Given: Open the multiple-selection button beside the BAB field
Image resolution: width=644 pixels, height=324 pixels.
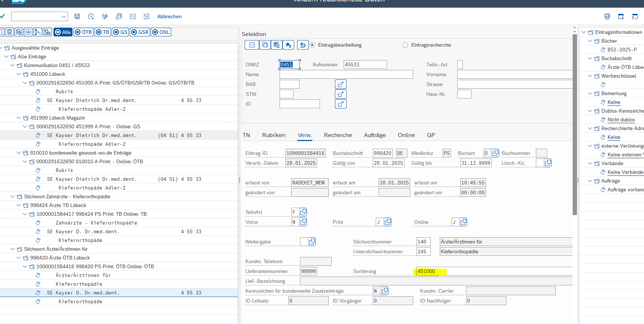Looking at the screenshot, I should click(340, 84).
